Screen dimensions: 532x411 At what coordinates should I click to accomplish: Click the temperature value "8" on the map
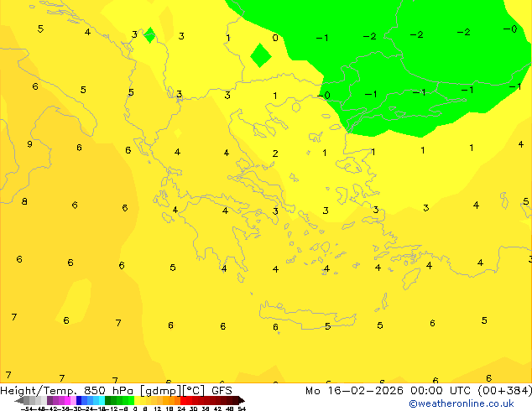click(x=24, y=202)
